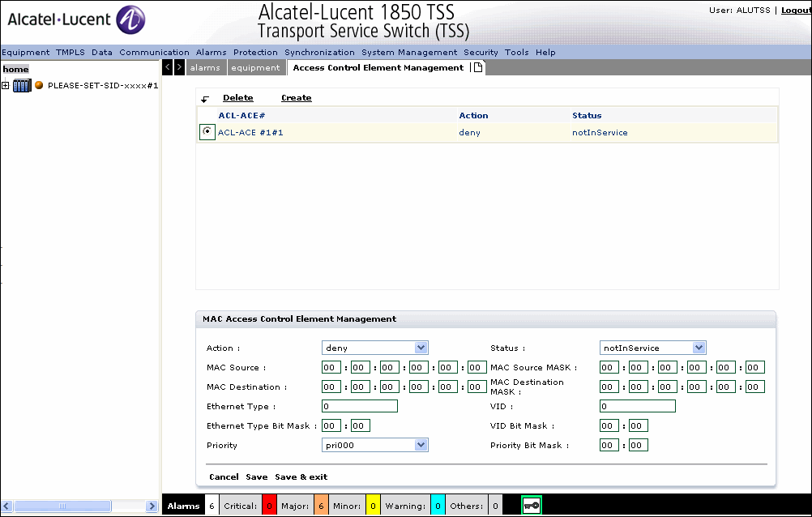812x517 pixels.
Task: Open the Action dropdown
Action: pos(375,348)
